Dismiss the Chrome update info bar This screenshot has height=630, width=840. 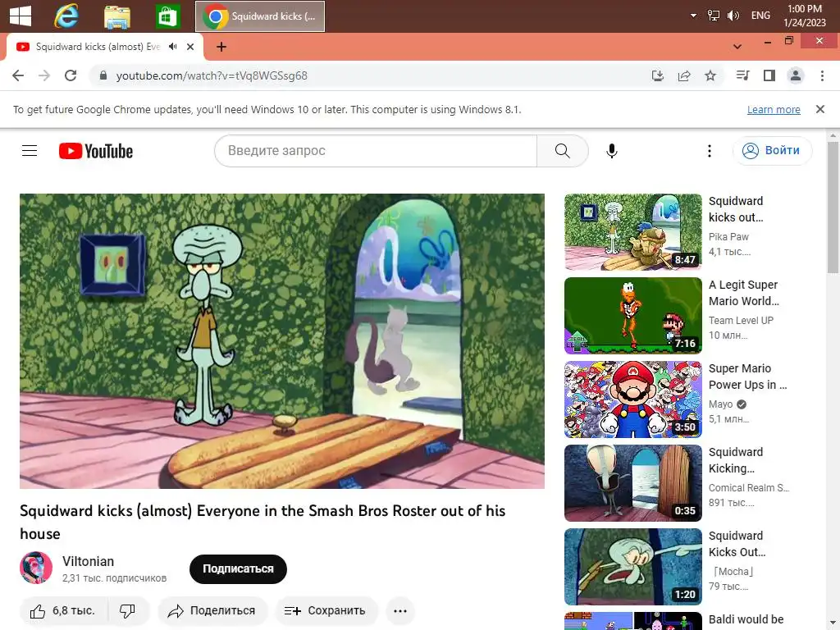click(x=820, y=109)
